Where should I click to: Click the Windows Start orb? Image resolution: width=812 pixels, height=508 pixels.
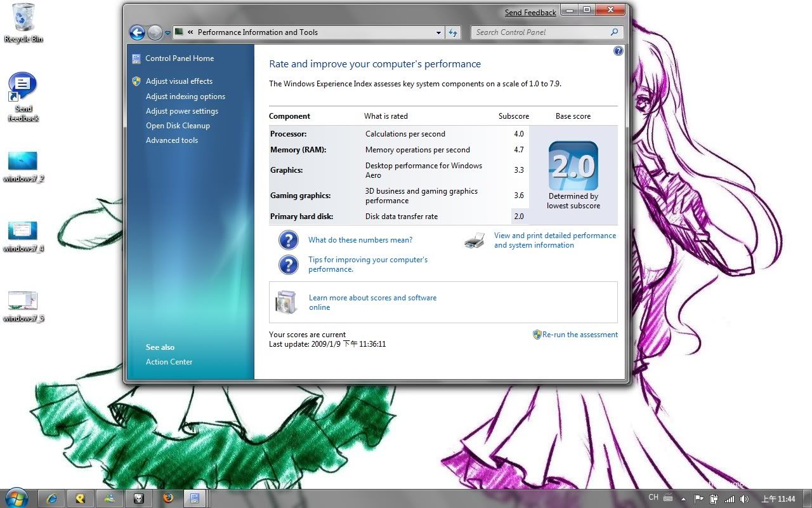[16, 497]
